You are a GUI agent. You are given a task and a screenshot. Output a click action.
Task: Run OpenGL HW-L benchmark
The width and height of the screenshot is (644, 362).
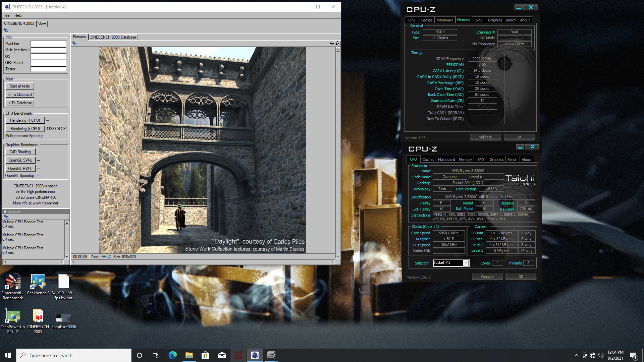pos(20,169)
